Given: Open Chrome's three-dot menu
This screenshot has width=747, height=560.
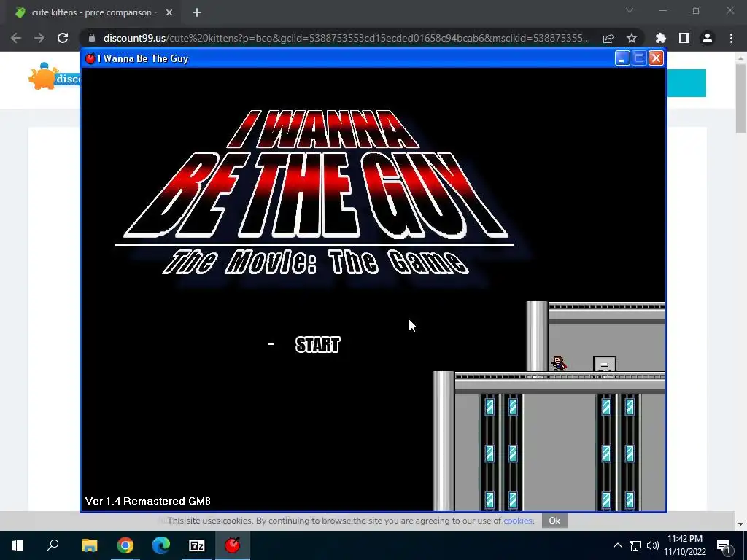Looking at the screenshot, I should 731,38.
